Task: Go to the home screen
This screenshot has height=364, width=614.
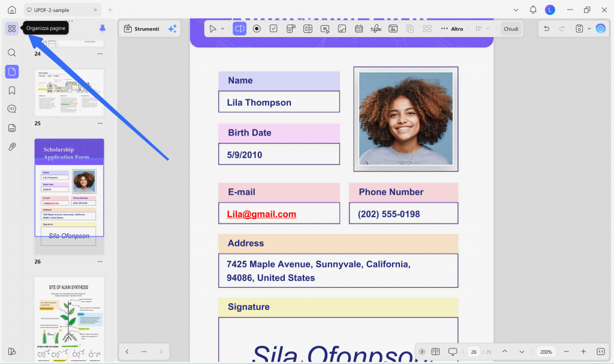Action: point(12,10)
